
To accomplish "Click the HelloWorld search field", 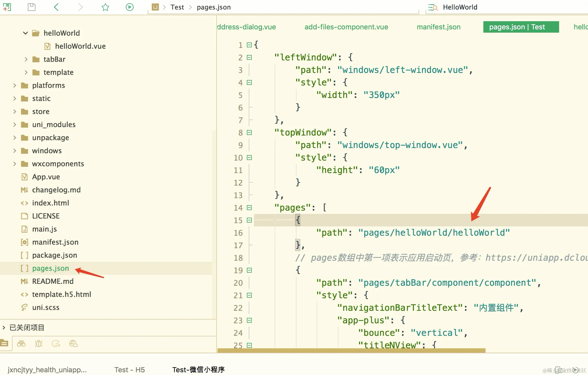I will 507,7.
